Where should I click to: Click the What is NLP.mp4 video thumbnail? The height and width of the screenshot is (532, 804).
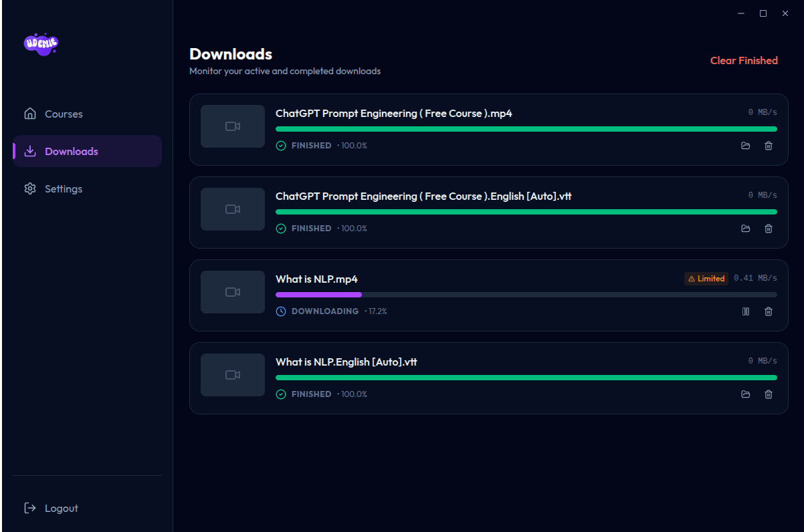point(232,292)
